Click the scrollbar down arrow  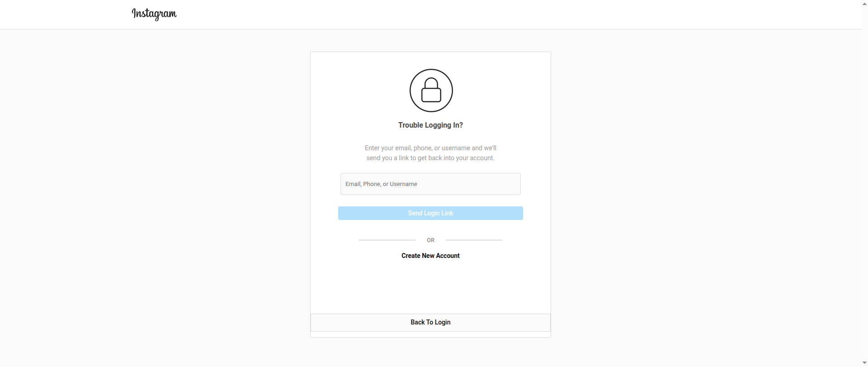pyautogui.click(x=864, y=363)
